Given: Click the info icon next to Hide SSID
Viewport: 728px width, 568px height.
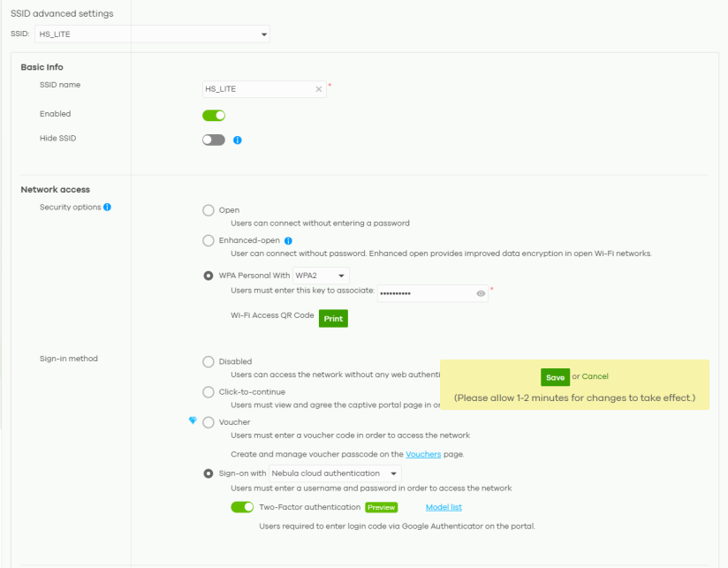Looking at the screenshot, I should 238,140.
